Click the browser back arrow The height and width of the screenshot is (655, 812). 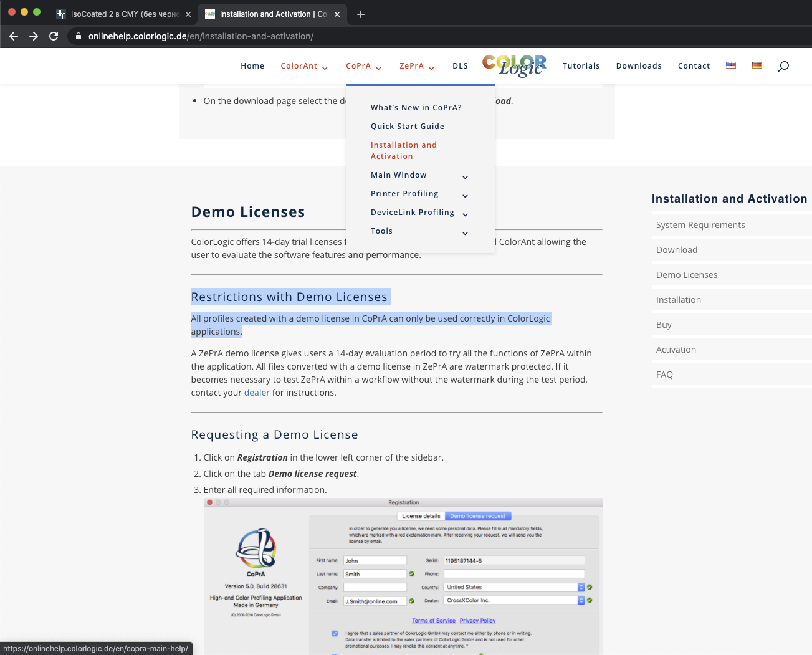click(x=14, y=36)
